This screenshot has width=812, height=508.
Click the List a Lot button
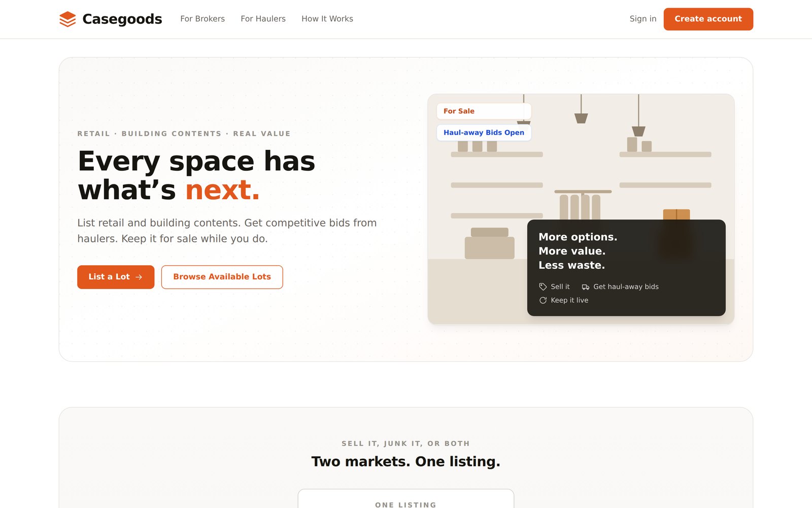pos(116,277)
